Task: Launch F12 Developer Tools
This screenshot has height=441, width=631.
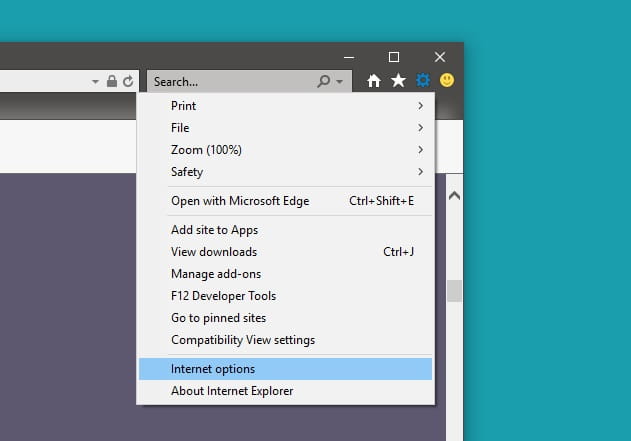Action: [x=286, y=296]
